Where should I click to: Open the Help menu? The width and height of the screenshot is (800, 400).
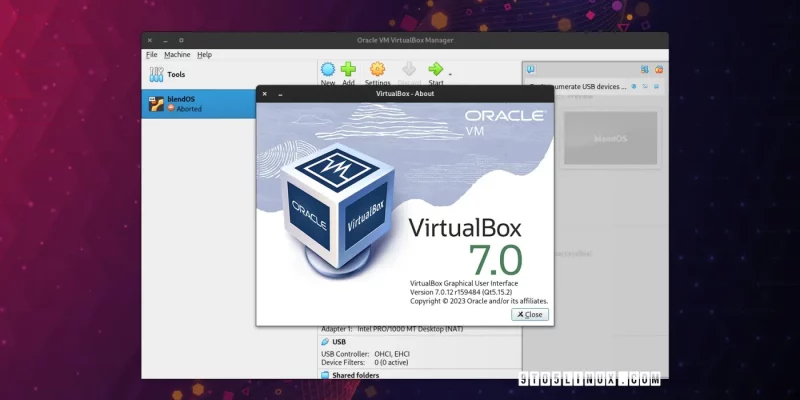(204, 55)
